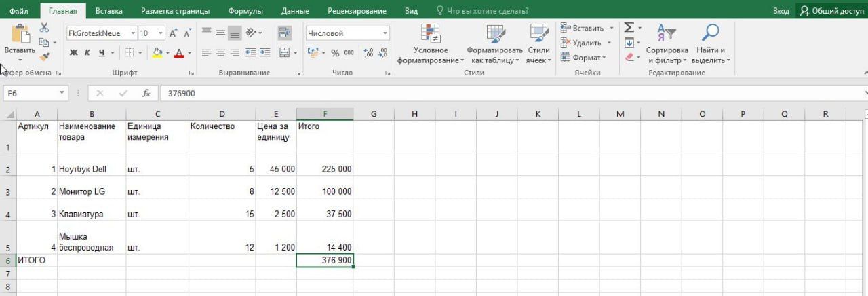
Task: Click increase decimal places icon
Action: tap(368, 53)
